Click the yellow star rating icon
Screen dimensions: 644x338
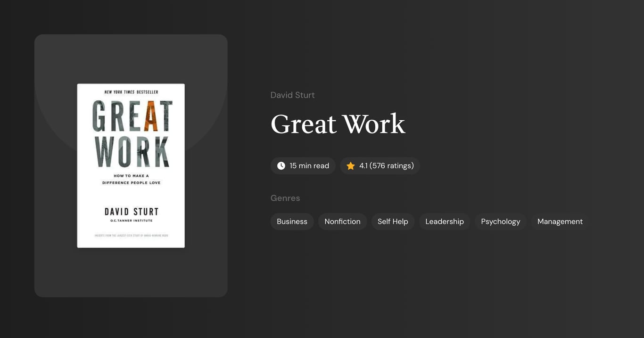click(x=350, y=165)
